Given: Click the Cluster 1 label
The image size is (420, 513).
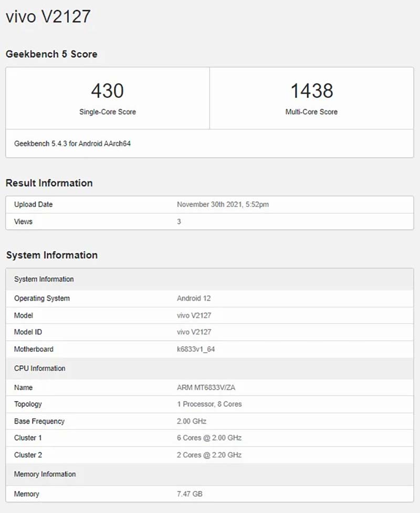Looking at the screenshot, I should 28,438.
